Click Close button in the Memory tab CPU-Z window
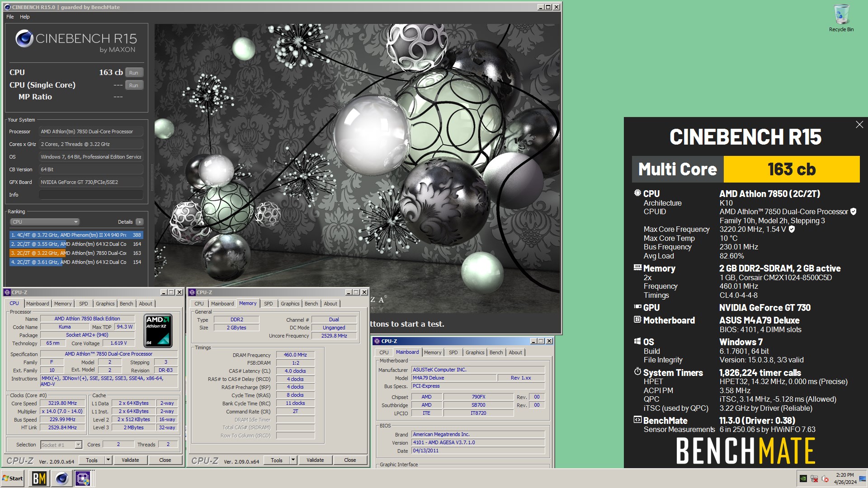868x488 pixels. [x=350, y=460]
